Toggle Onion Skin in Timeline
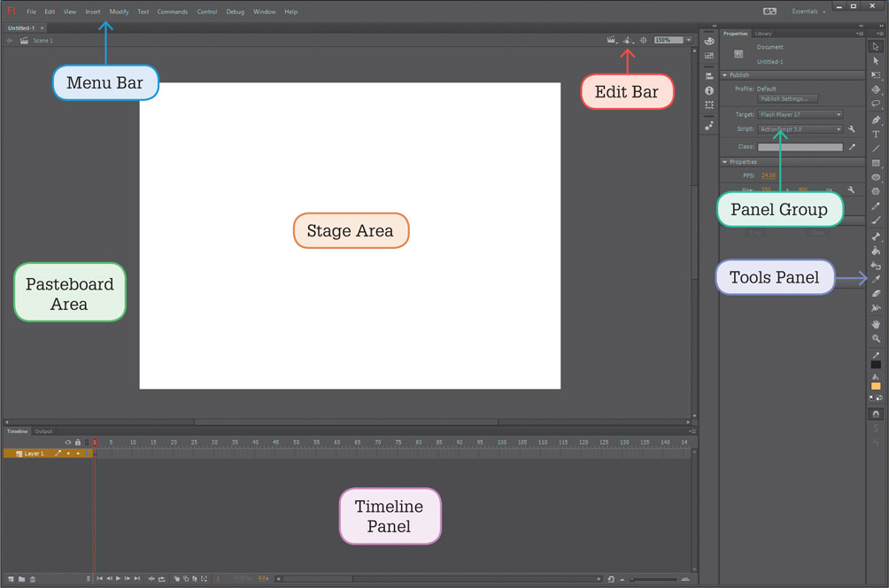This screenshot has height=588, width=889. pos(177,579)
